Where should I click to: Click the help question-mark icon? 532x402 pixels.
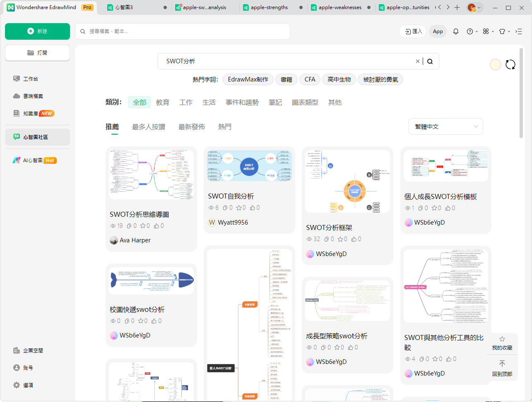coord(470,31)
